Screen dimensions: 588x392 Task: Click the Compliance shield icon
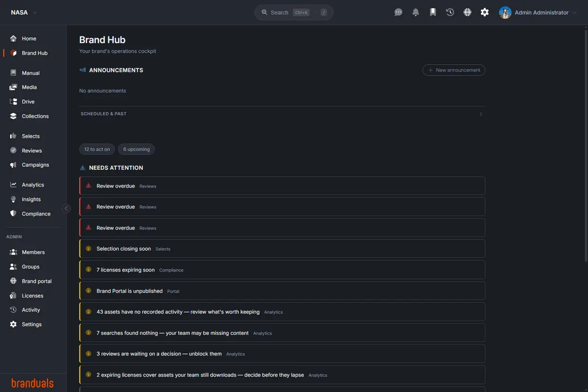(13, 214)
